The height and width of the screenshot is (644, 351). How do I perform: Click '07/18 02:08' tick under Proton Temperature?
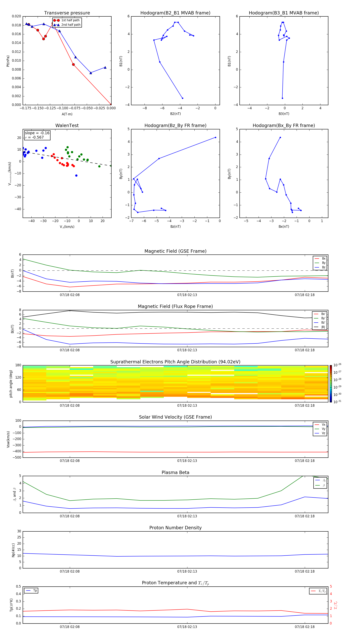[x=70, y=627]
